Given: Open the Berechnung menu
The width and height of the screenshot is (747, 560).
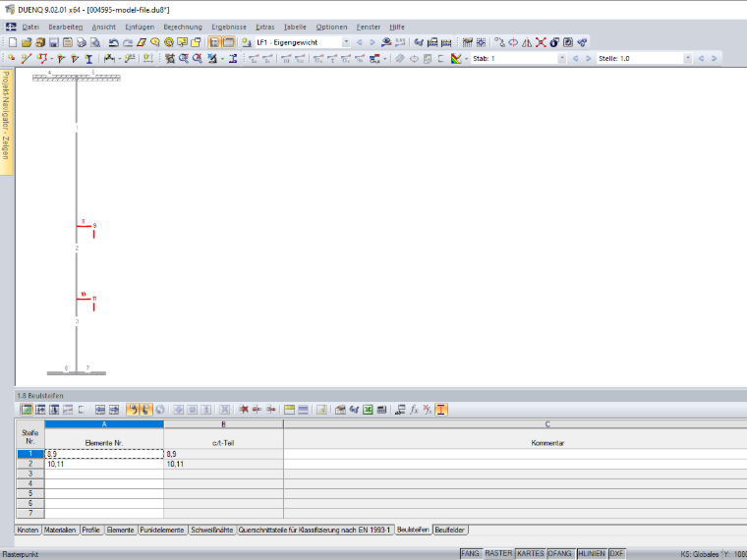Looking at the screenshot, I should pos(183,28).
